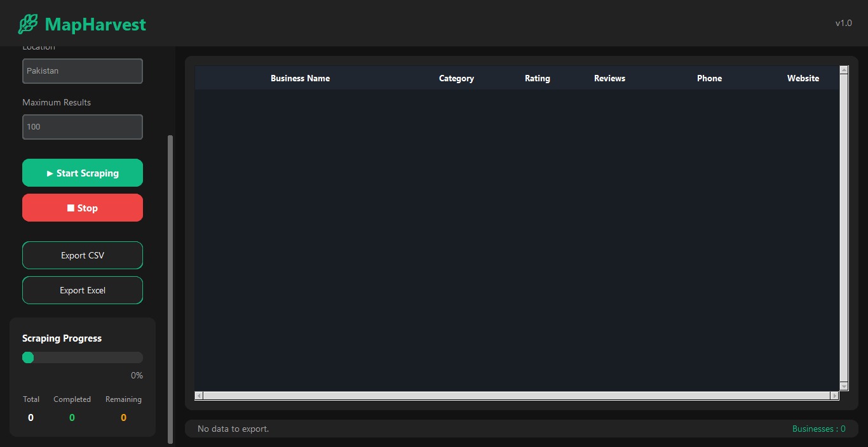This screenshot has height=447, width=868.
Task: Click the Reviews column header
Action: coord(609,78)
